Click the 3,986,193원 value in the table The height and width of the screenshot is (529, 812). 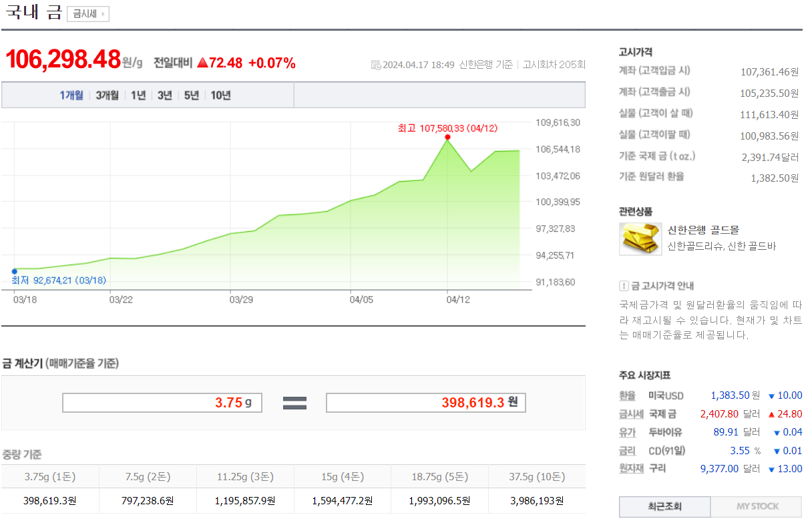pyautogui.click(x=537, y=500)
